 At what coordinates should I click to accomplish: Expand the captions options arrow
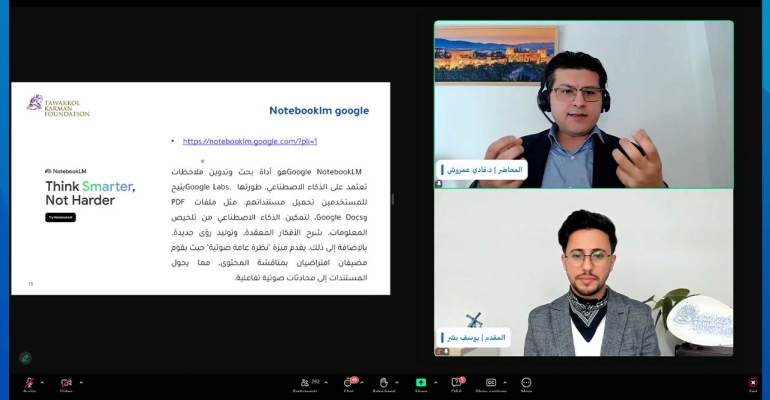coord(505,382)
